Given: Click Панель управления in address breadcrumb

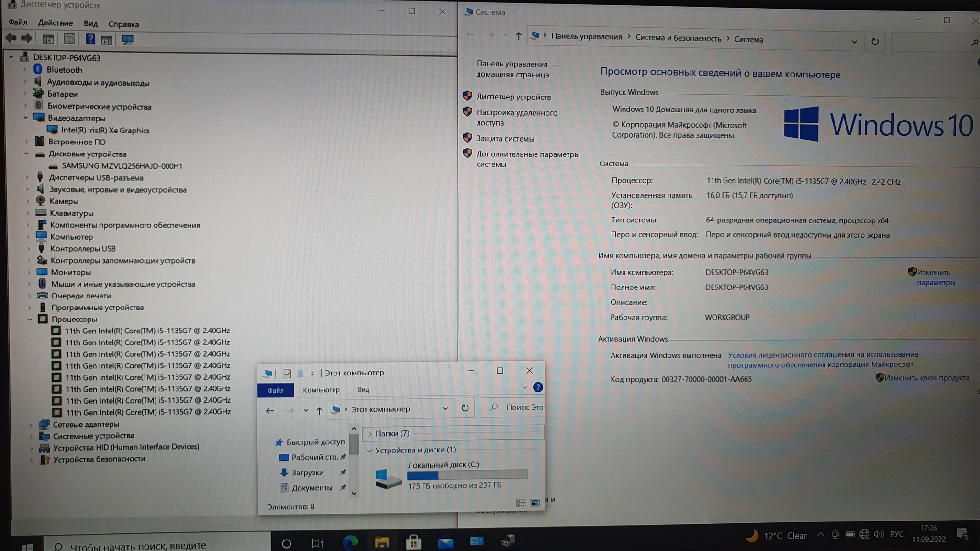Looking at the screenshot, I should tap(586, 36).
